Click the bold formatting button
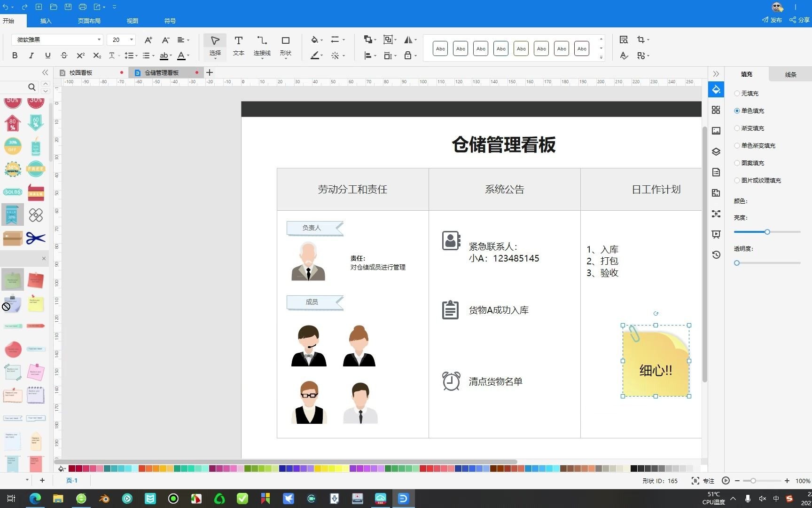This screenshot has width=812, height=508. pyautogui.click(x=15, y=56)
